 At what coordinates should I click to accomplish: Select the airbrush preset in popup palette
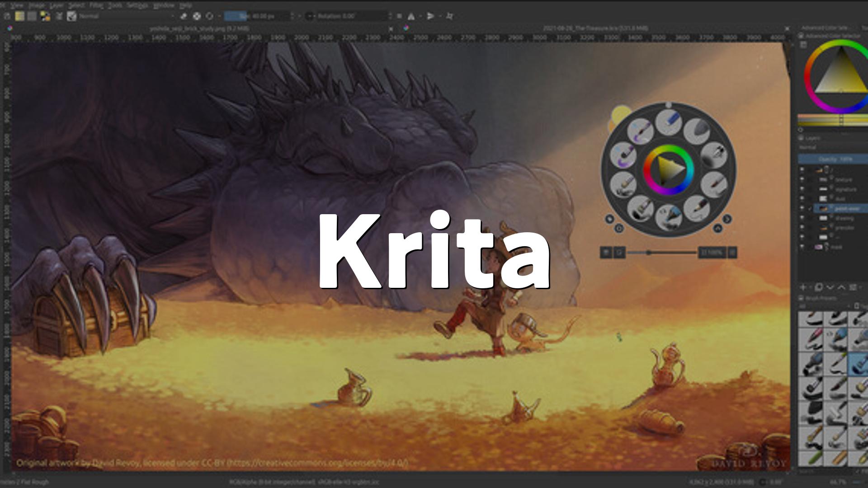(714, 155)
